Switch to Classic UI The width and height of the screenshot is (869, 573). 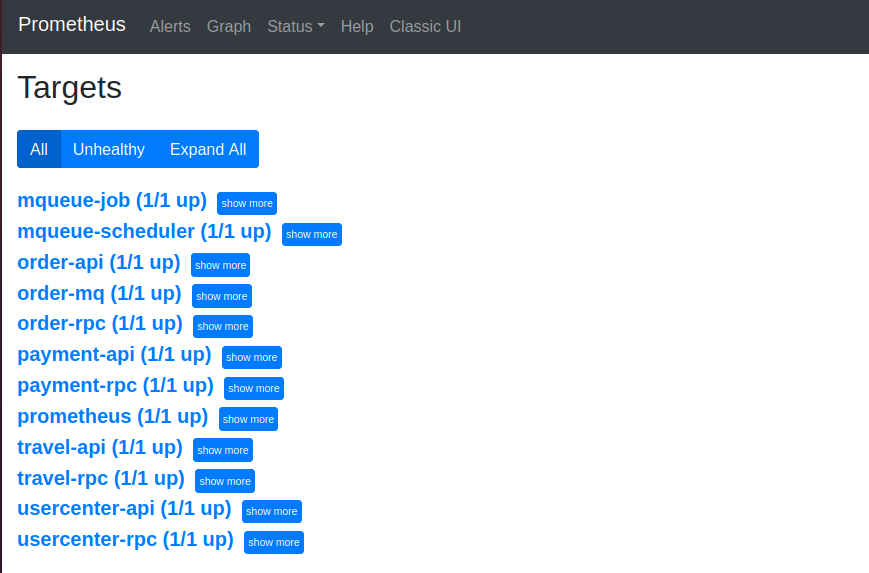tap(425, 26)
